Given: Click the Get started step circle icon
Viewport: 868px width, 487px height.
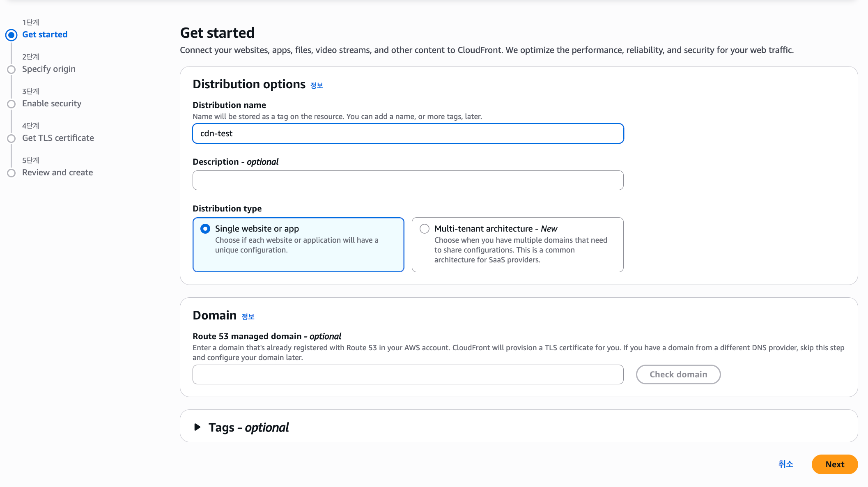Looking at the screenshot, I should click(x=11, y=35).
